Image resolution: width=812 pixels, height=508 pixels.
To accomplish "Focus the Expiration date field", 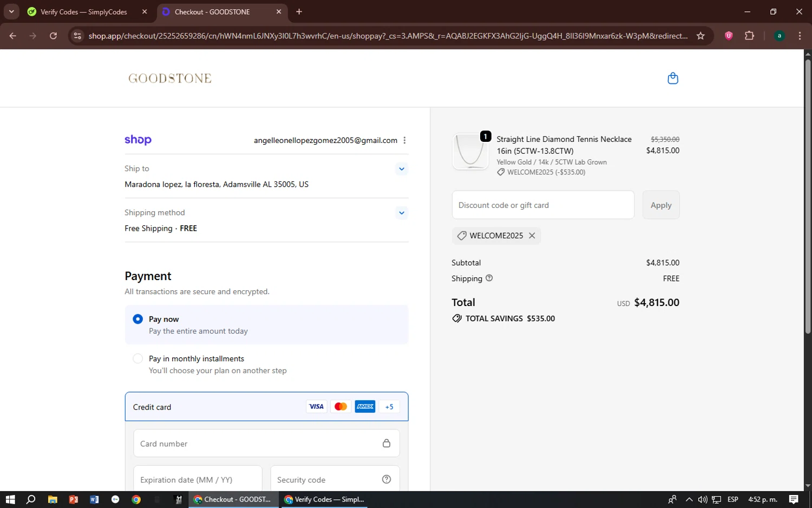I will pos(198,479).
